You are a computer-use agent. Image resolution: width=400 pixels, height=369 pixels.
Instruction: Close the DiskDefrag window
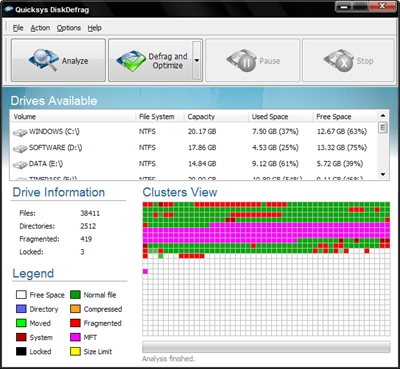tap(382, 6)
